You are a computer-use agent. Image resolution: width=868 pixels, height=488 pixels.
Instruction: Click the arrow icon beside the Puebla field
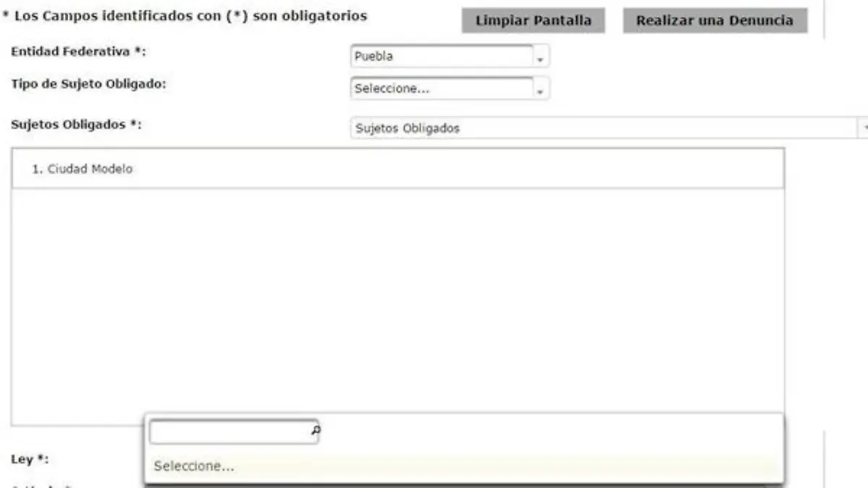(540, 57)
